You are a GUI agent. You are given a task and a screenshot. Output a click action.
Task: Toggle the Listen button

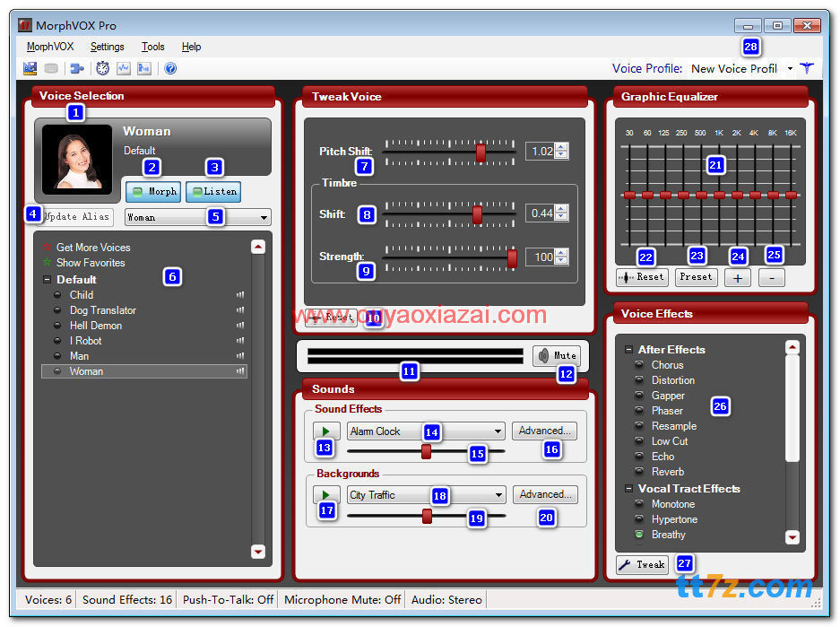click(213, 191)
